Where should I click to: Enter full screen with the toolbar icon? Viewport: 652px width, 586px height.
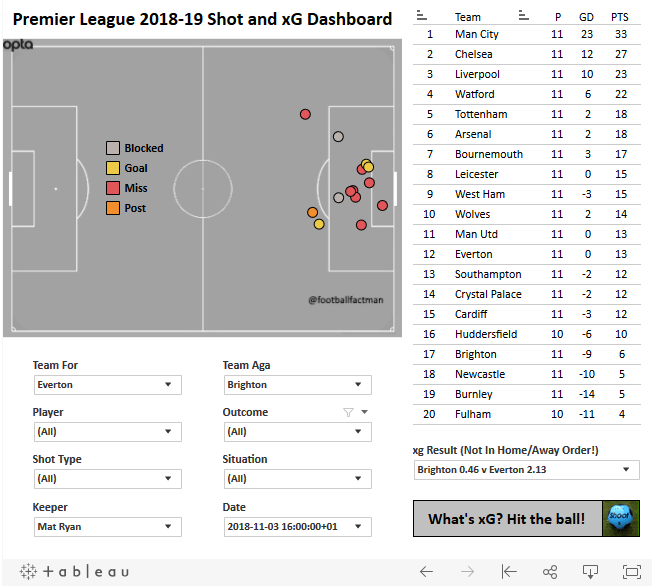tap(631, 571)
